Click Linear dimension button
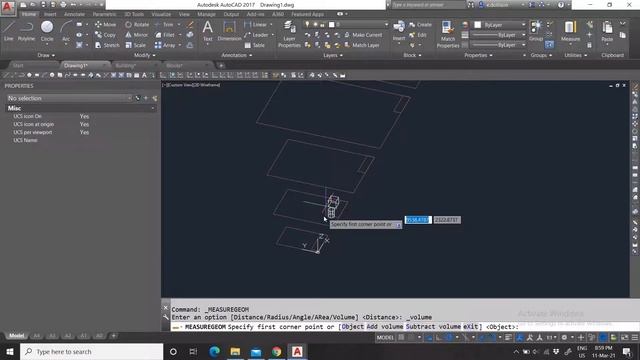This screenshot has height=360, width=640. point(255,24)
